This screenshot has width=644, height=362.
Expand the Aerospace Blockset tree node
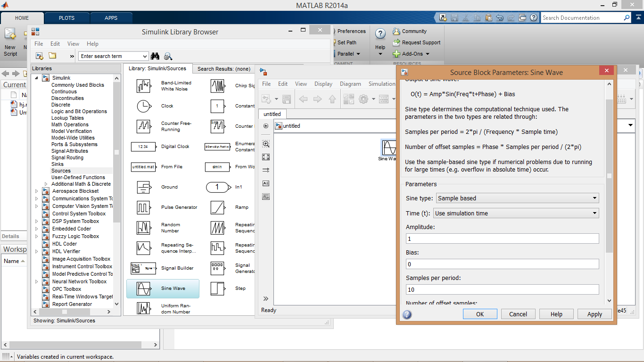tap(37, 191)
